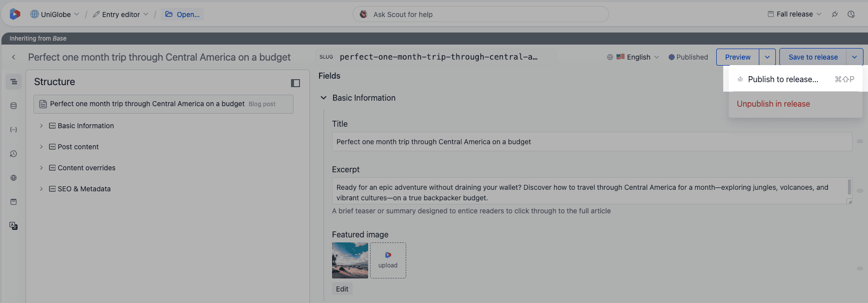This screenshot has height=303, width=868.
Task: Open the code braces sidebar icon
Action: point(14,130)
